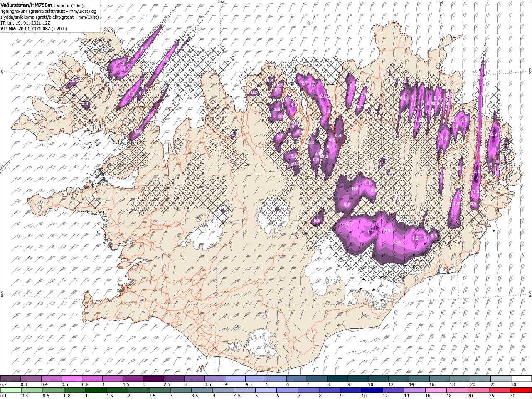The width and height of the screenshot is (532, 399).
Task: Pick the light lavender 4 swatch in the upper legend row
Action: (235, 379)
